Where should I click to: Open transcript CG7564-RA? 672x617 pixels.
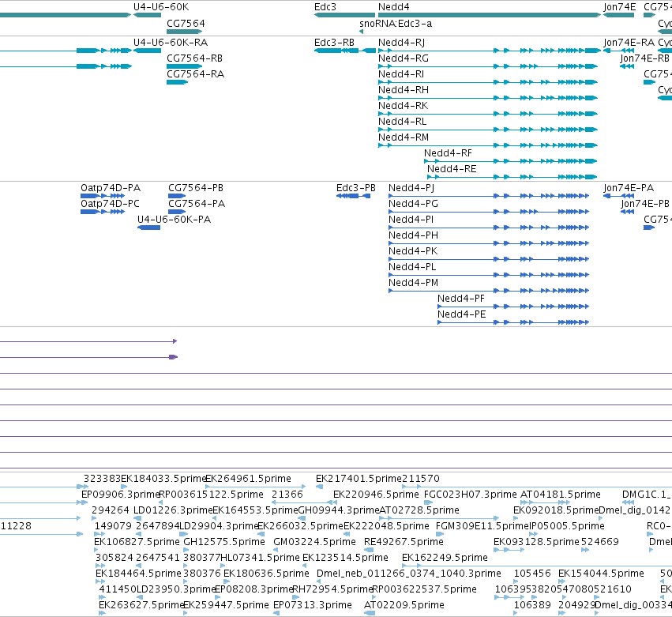click(x=177, y=82)
